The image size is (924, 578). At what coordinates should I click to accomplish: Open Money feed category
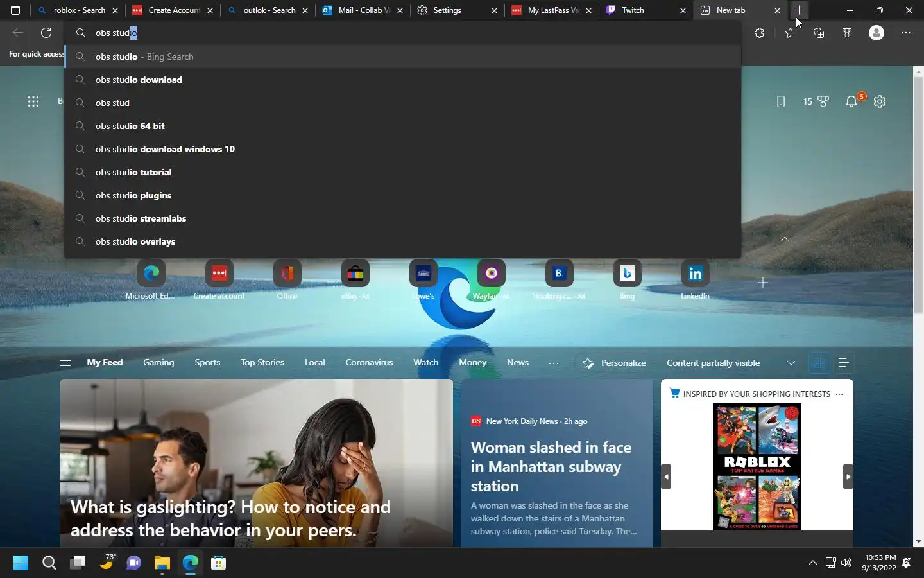(x=472, y=362)
